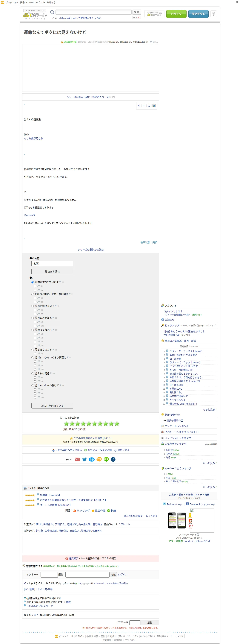Expand プレイリストランキング section
Image resolution: width=240 pixels, height=644 pixels.
pyautogui.click(x=178, y=438)
